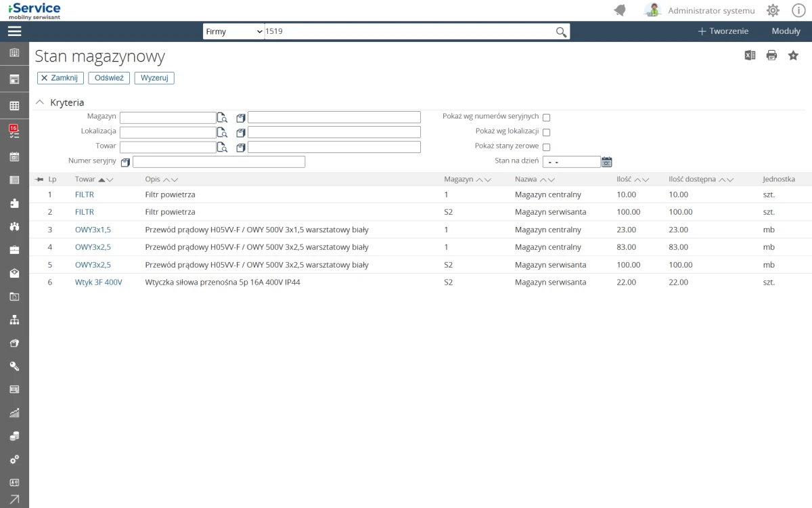
Task: Add page to favorites with star icon
Action: pos(793,56)
